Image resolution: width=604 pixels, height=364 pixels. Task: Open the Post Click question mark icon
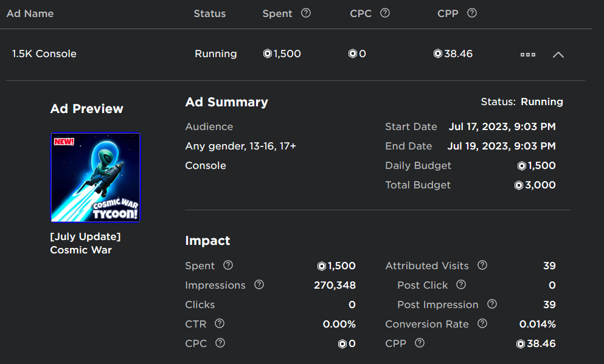[x=460, y=285]
